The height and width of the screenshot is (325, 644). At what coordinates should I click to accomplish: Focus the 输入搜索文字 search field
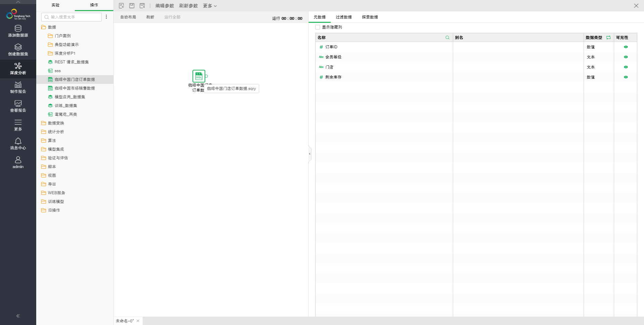coord(71,17)
